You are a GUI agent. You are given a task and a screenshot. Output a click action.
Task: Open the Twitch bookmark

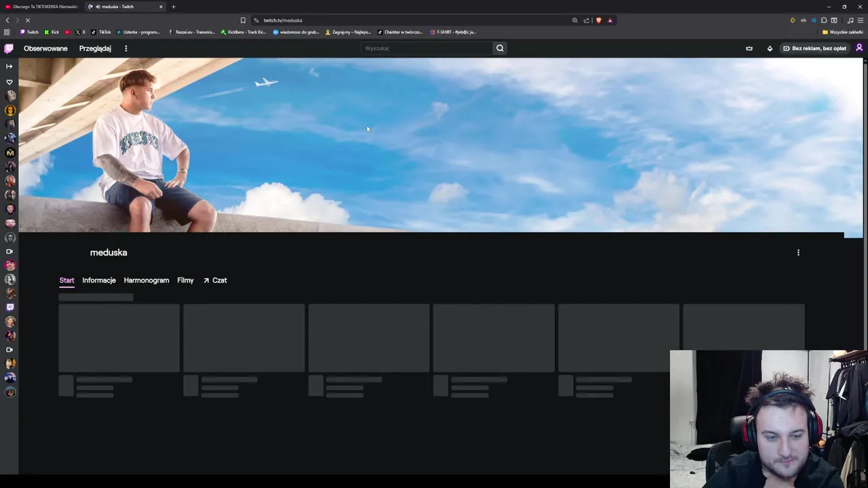(x=29, y=32)
